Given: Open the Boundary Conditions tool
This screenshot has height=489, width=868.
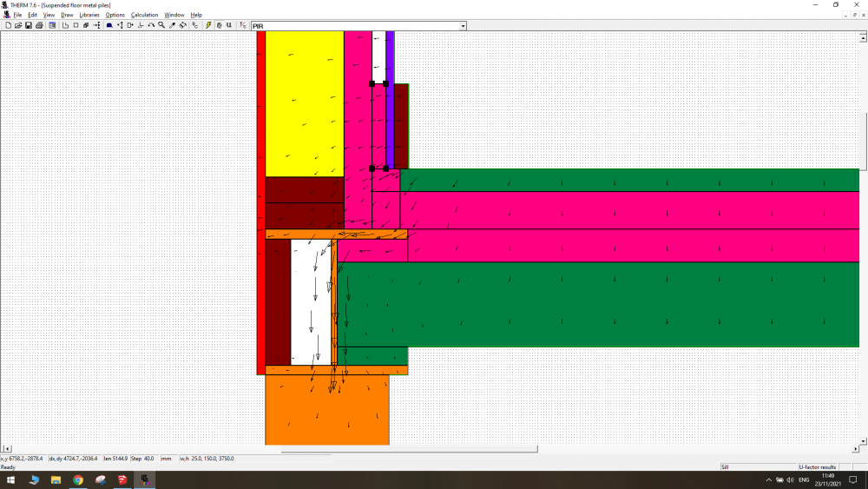Looking at the screenshot, I should (x=109, y=25).
